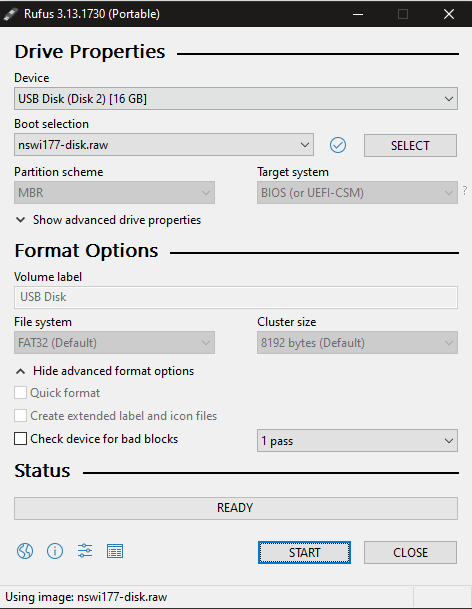Click the SELECT button
Viewport: 472px width, 609px height.
(410, 146)
